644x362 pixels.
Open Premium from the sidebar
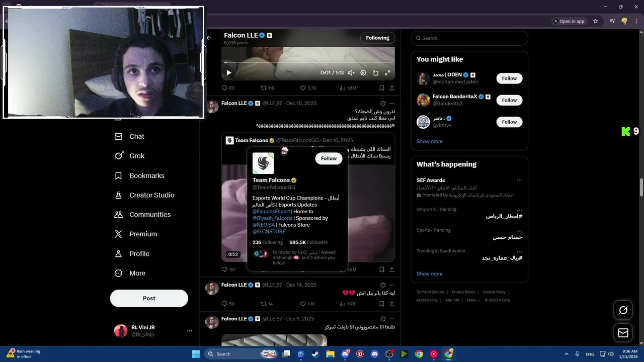[x=136, y=234]
